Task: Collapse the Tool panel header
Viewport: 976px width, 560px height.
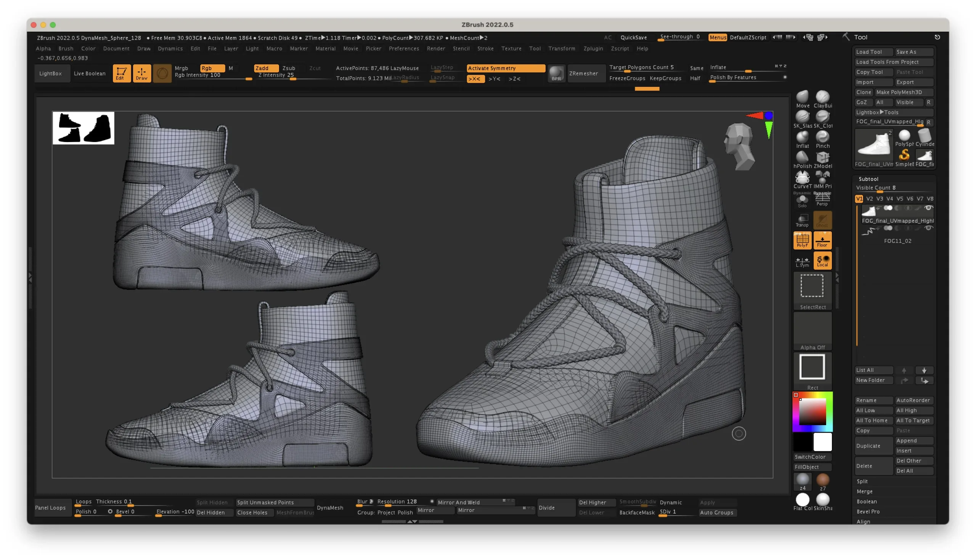Action: [x=860, y=37]
